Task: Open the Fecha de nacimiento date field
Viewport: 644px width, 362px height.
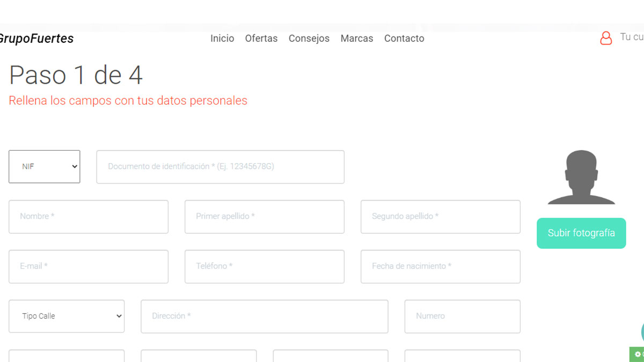Action: coord(440,267)
